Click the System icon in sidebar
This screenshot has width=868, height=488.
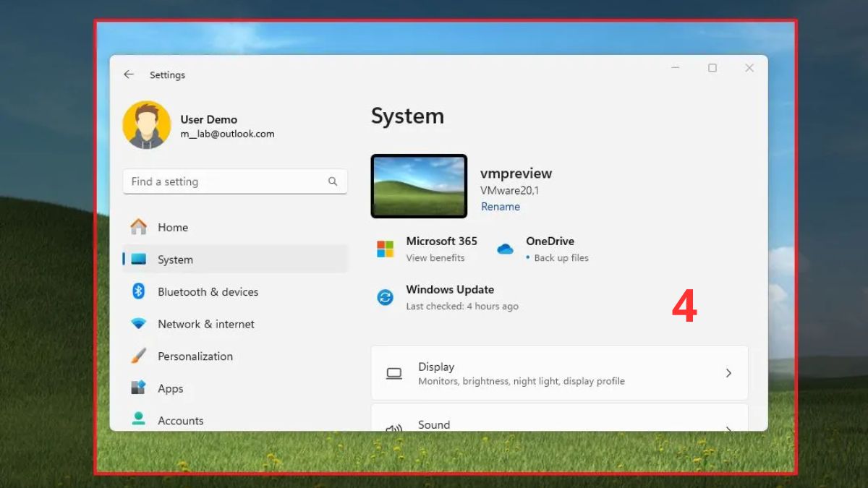(137, 259)
